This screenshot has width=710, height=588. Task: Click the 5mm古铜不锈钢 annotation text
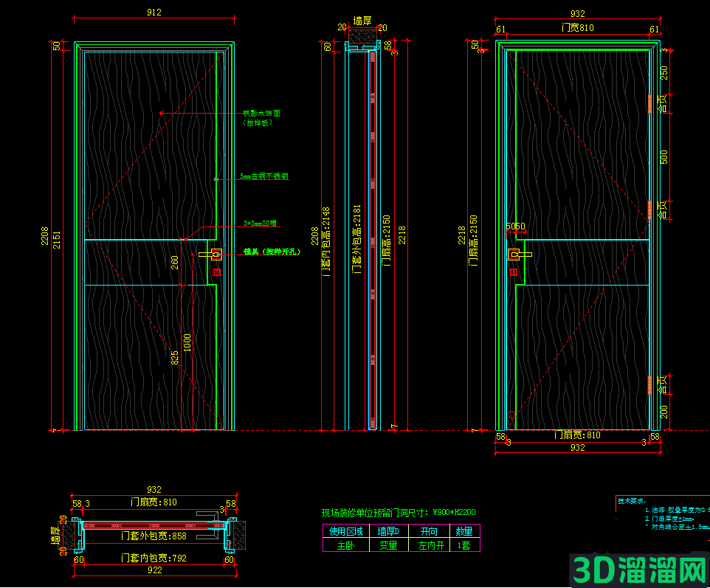click(264, 176)
